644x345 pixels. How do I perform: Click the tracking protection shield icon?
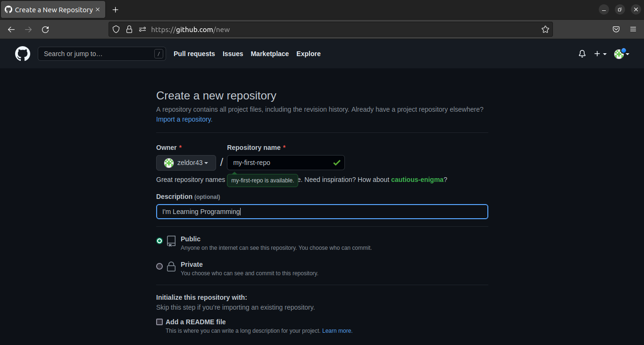116,29
